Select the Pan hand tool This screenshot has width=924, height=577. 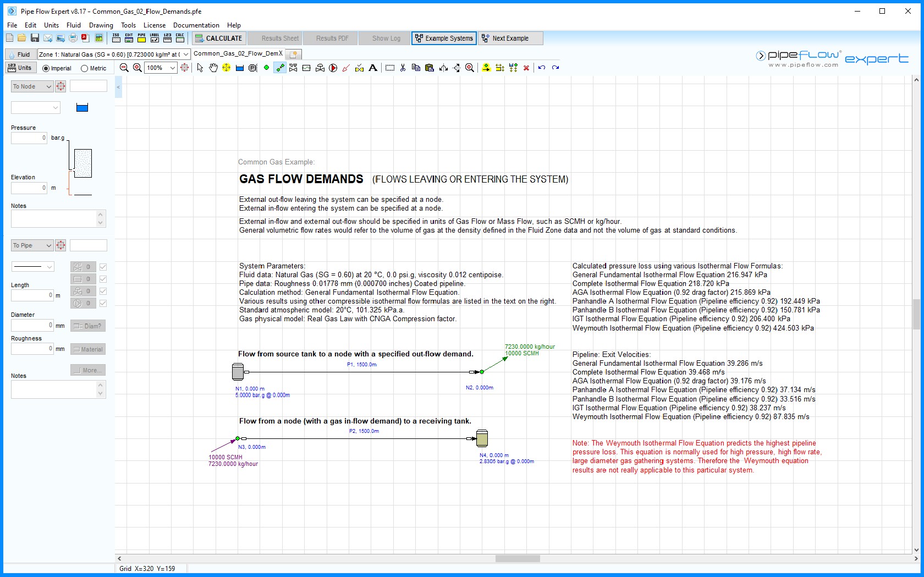213,68
